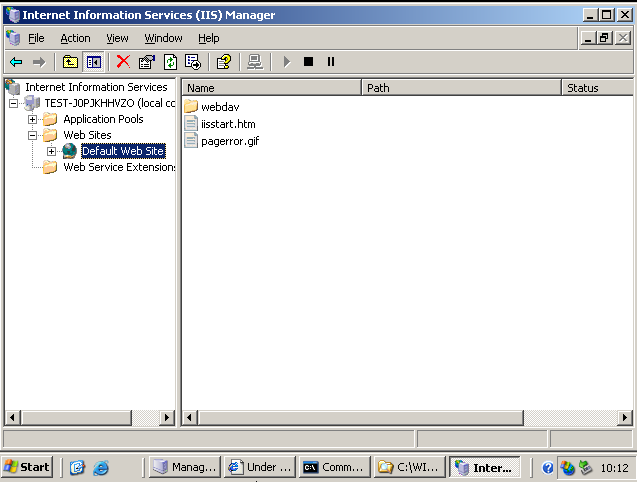The image size is (637, 482).
Task: Sort by the Path column header
Action: (461, 88)
